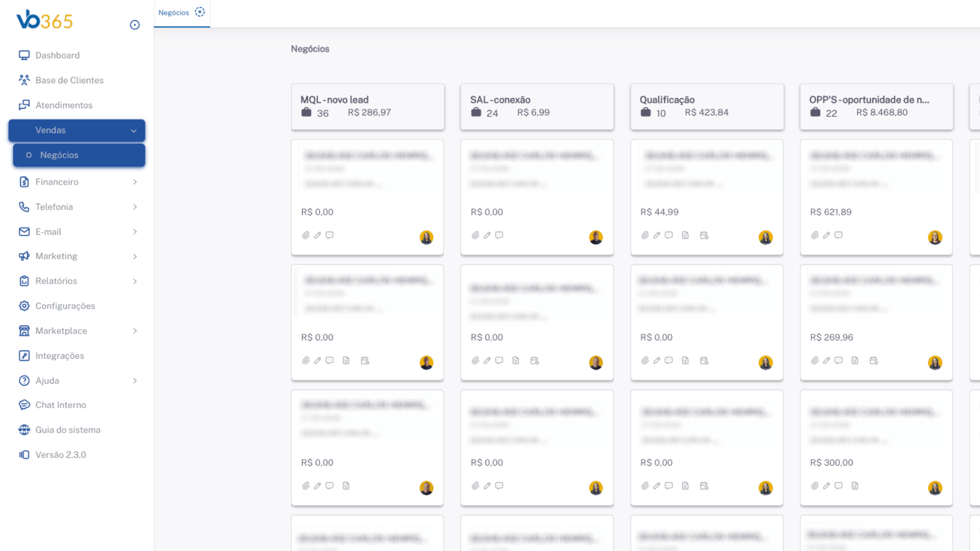This screenshot has height=551, width=980.
Task: Click the calendar icon on the R$ 44,99 card
Action: [704, 235]
